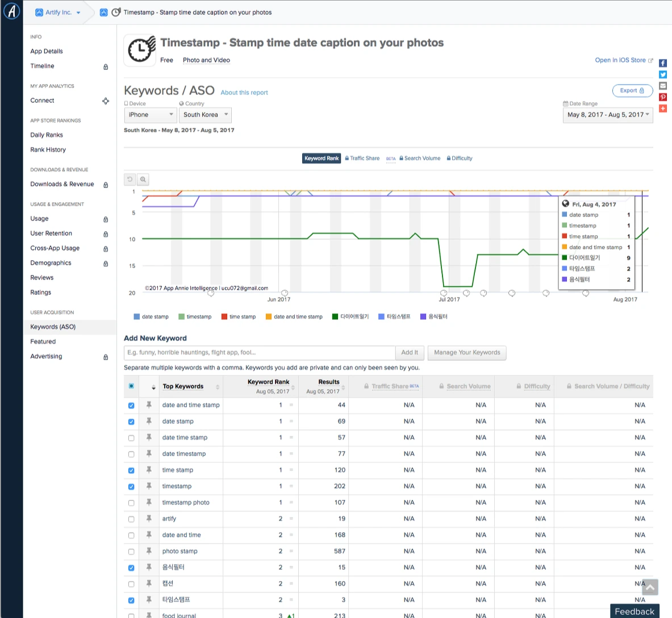Open Rank History in sidebar
The width and height of the screenshot is (672, 618).
point(48,150)
